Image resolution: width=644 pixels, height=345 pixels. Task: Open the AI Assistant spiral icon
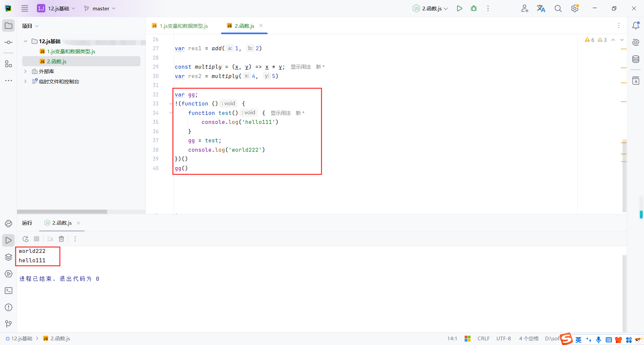[636, 42]
